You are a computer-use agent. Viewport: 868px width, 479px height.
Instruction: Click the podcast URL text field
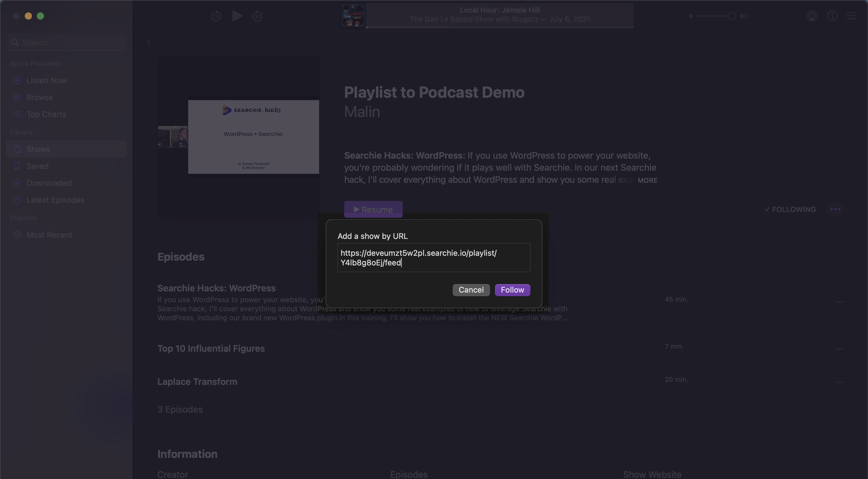click(434, 258)
